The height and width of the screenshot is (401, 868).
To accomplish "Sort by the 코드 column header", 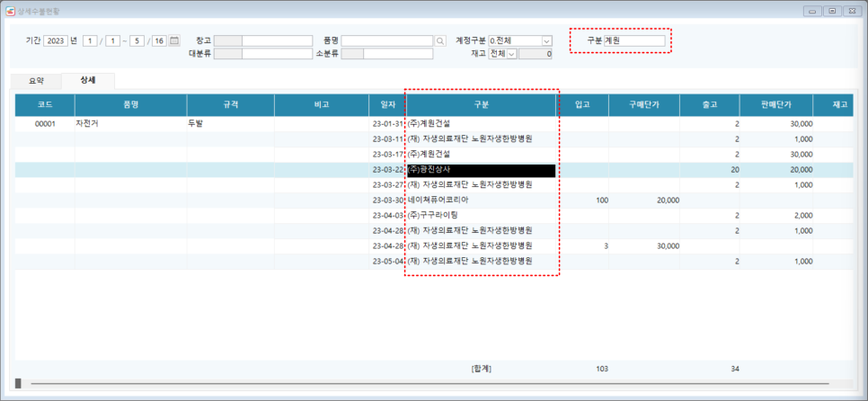I will pyautogui.click(x=45, y=104).
